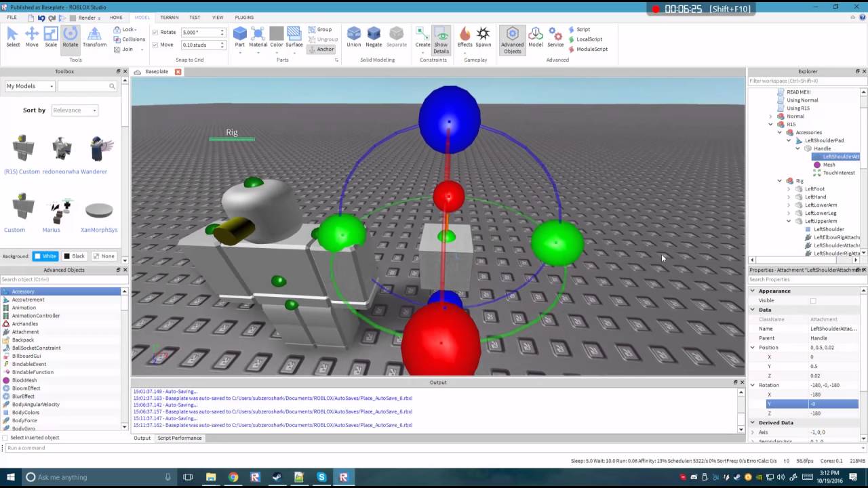
Task: Open the FILE menu
Action: click(x=12, y=18)
